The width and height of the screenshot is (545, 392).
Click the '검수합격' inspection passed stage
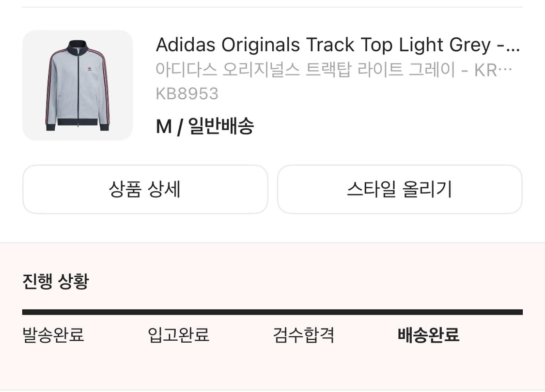303,334
